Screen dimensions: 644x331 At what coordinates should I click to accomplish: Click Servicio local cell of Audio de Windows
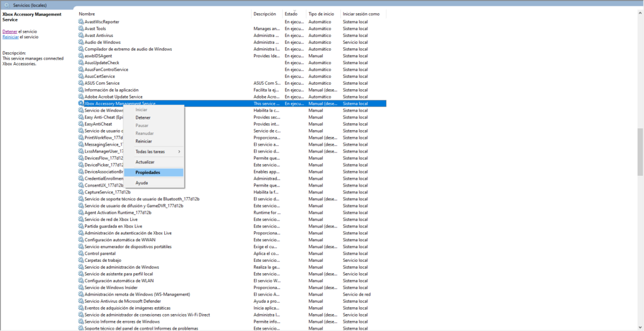tap(355, 42)
